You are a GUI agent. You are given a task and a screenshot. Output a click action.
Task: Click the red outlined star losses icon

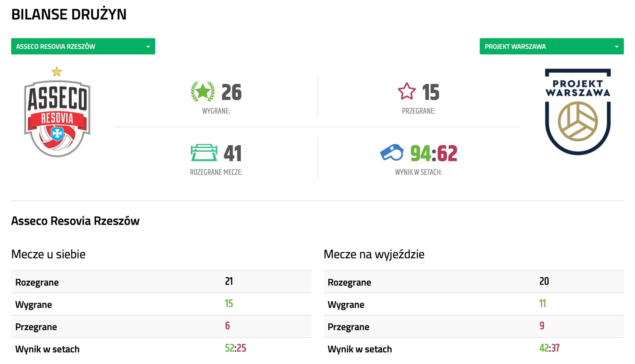pos(407,92)
